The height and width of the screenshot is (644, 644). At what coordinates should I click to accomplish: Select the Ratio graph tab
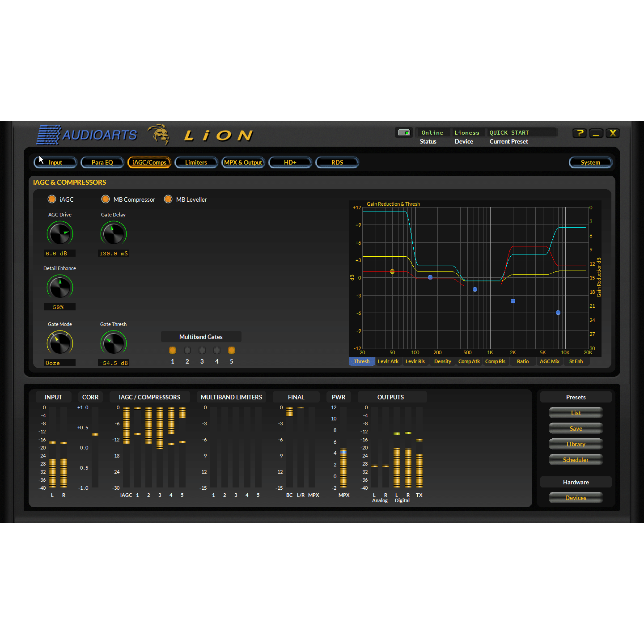[523, 361]
